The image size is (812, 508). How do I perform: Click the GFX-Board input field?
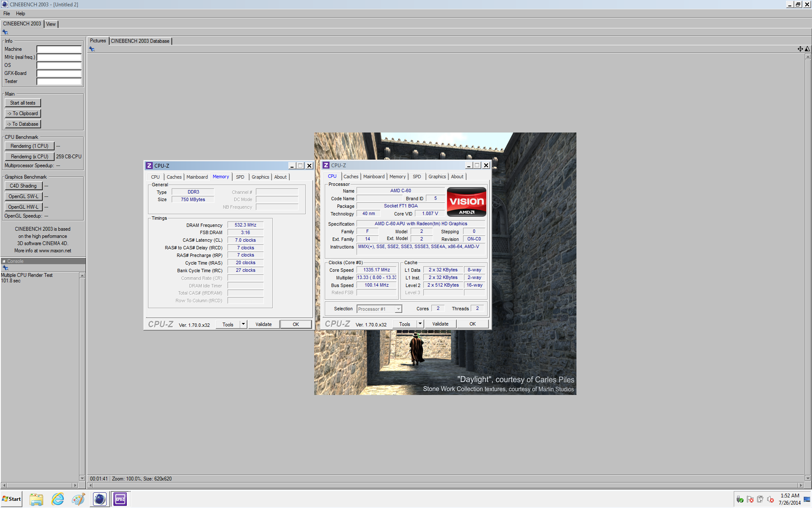(59, 73)
